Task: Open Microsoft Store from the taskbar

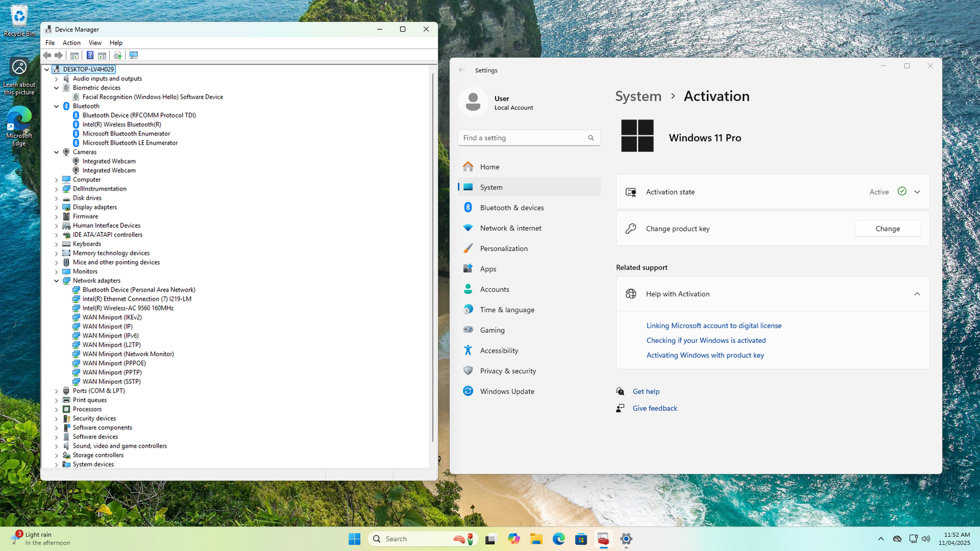Action: click(581, 539)
